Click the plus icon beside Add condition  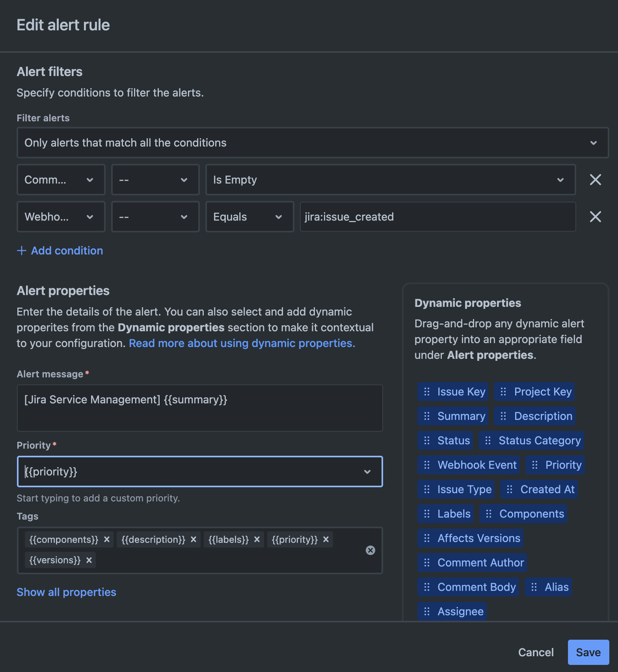[x=22, y=251]
